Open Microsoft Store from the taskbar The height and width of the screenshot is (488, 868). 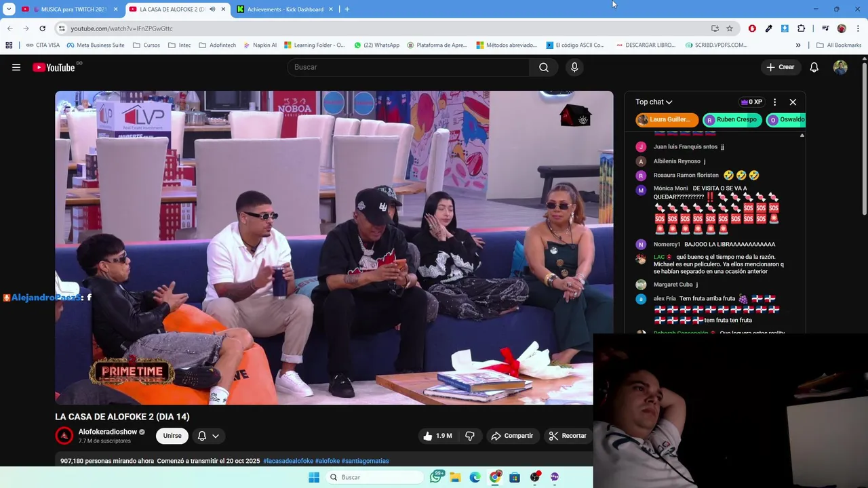point(515,477)
